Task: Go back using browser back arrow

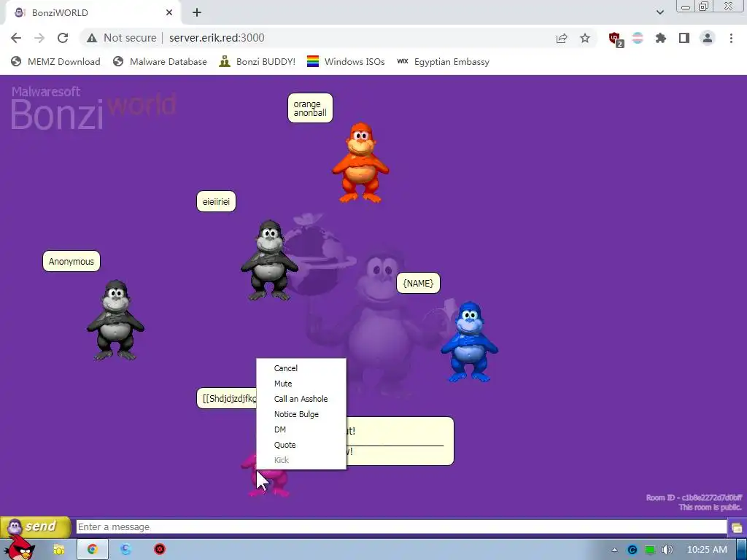Action: (16, 38)
